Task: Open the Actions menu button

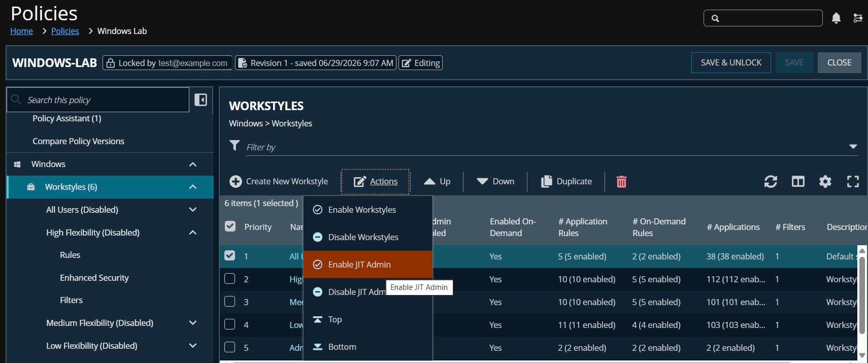Action: (x=375, y=181)
